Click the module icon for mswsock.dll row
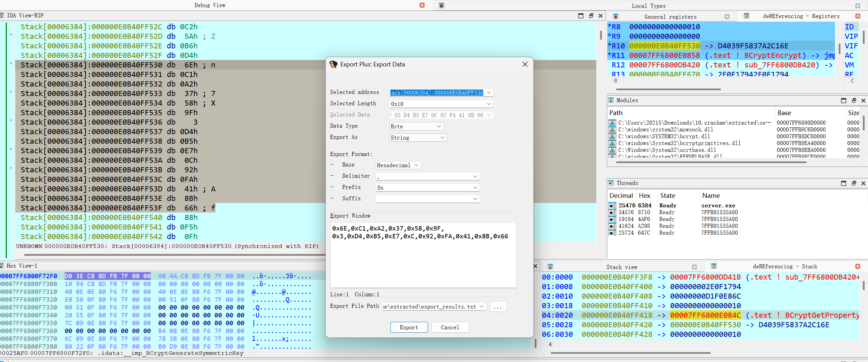The width and height of the screenshot is (868, 362). [x=612, y=130]
